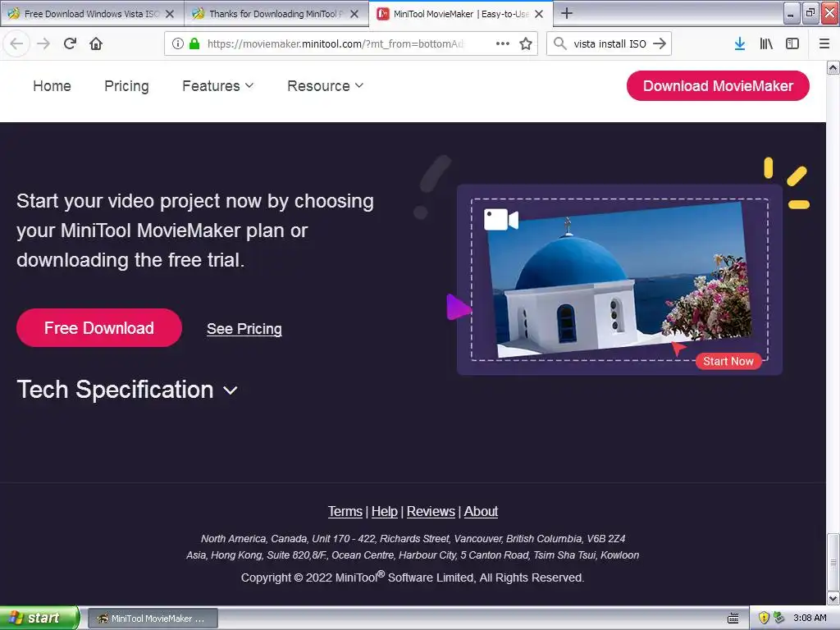The height and width of the screenshot is (630, 840).
Task: Bookmark this page with the star
Action: (x=526, y=43)
